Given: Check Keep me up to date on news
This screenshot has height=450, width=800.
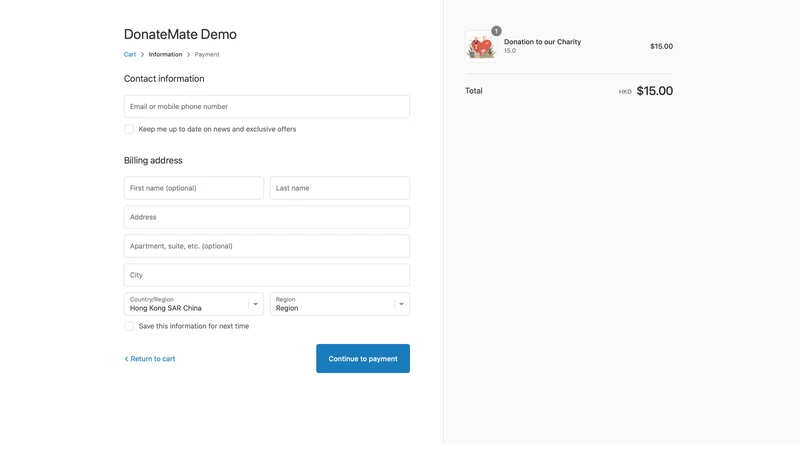Looking at the screenshot, I should [x=129, y=129].
